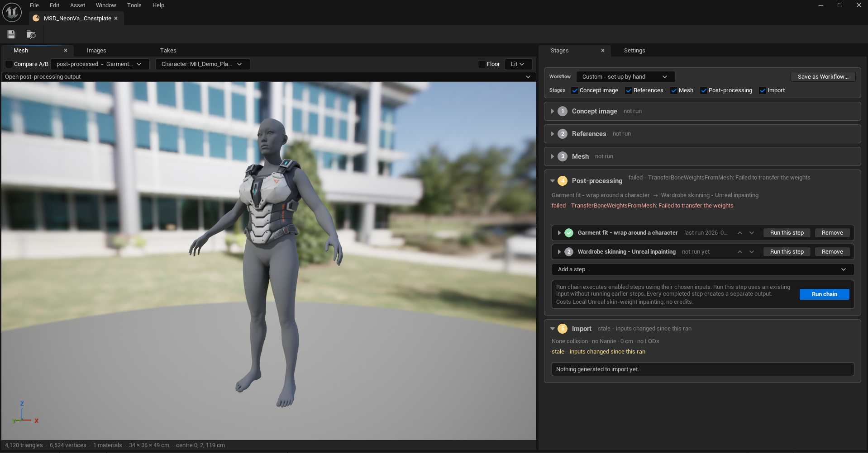The height and width of the screenshot is (453, 868).
Task: Open the Asset menu
Action: 78,5
